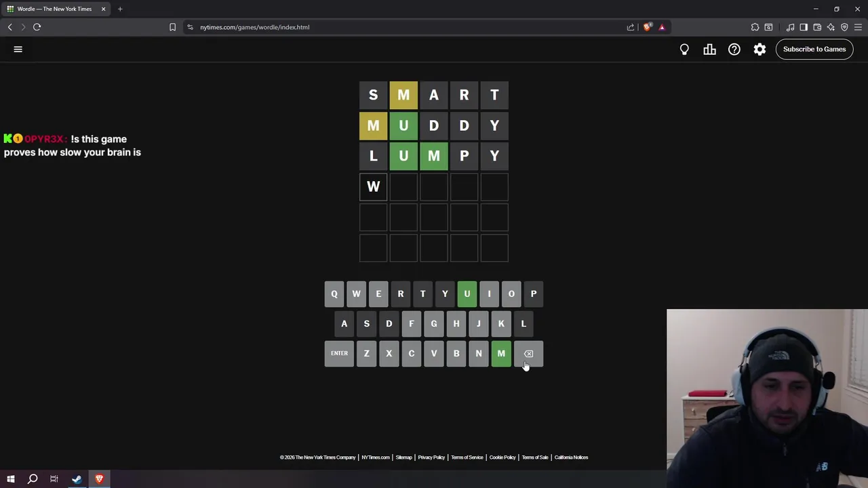Tap the E key on the Wordle keyboard
868x488 pixels.
[378, 294]
